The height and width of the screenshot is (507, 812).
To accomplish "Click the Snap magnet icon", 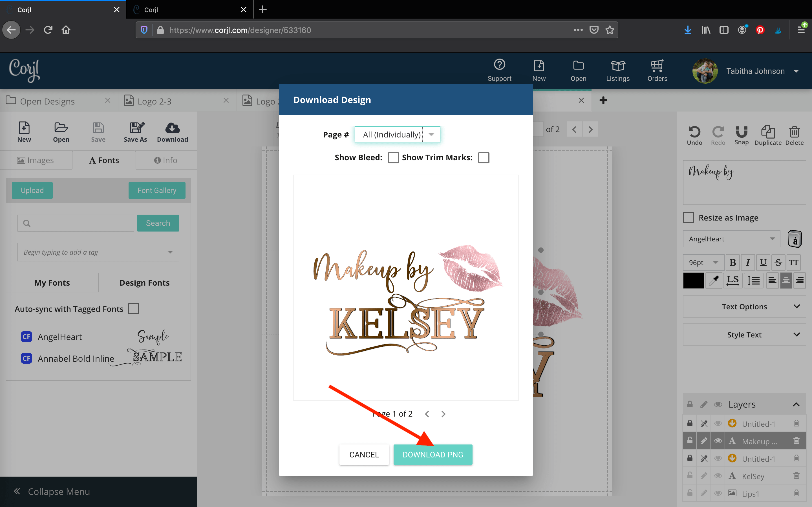I will 741,132.
